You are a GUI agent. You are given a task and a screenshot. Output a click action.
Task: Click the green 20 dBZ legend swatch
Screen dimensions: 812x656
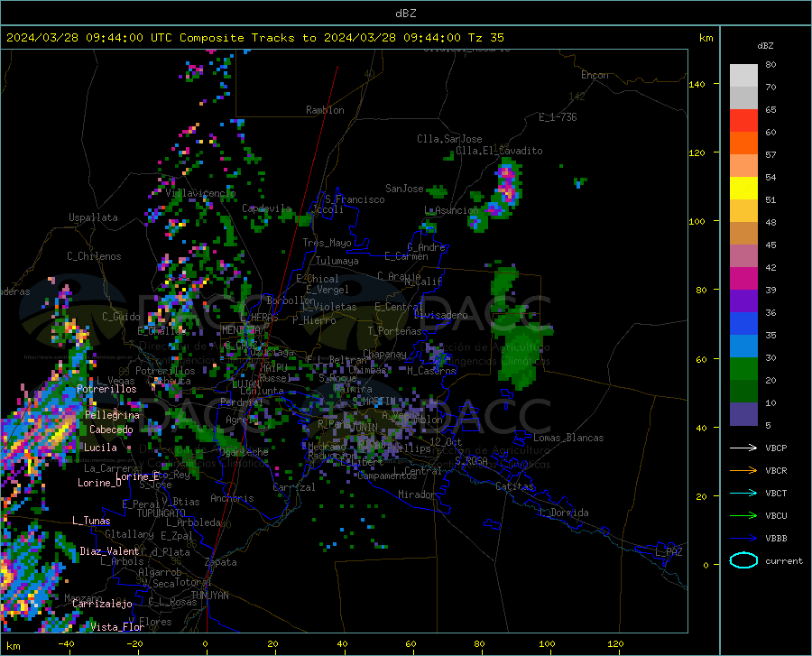743,369
